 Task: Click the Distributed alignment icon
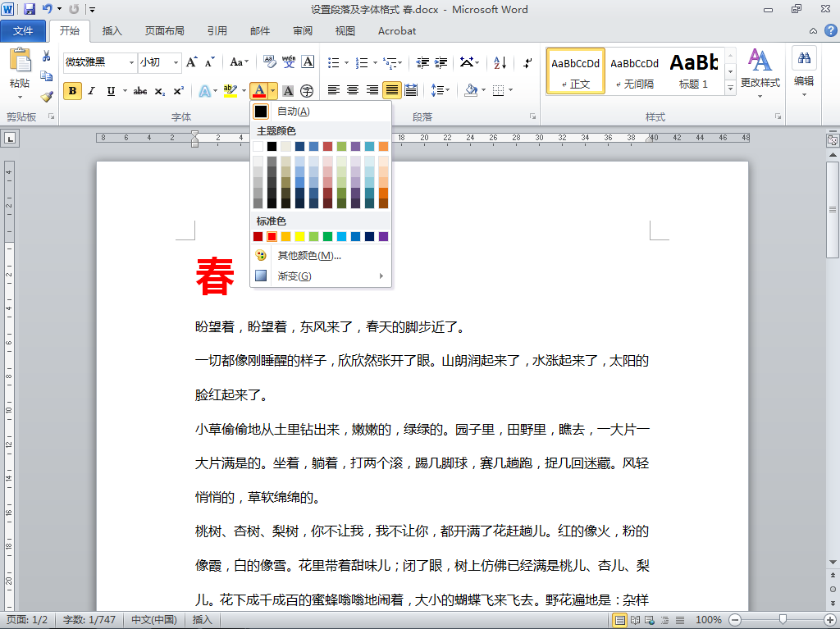tap(411, 90)
